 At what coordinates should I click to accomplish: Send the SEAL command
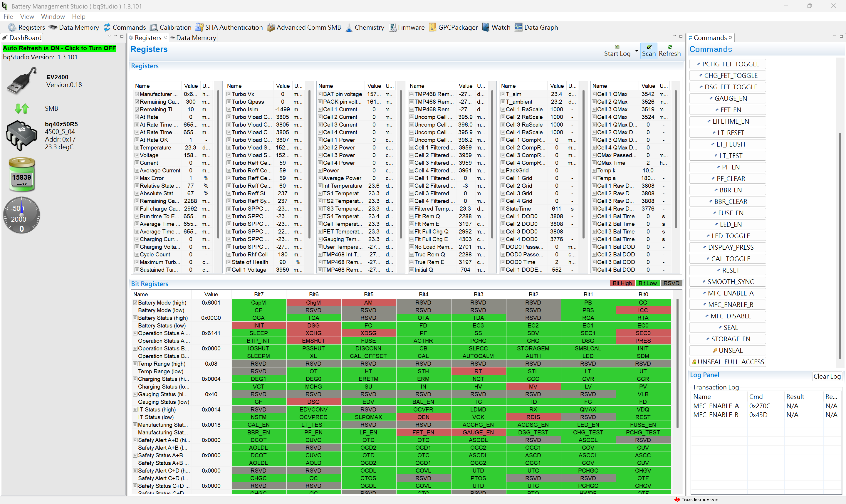pos(727,327)
